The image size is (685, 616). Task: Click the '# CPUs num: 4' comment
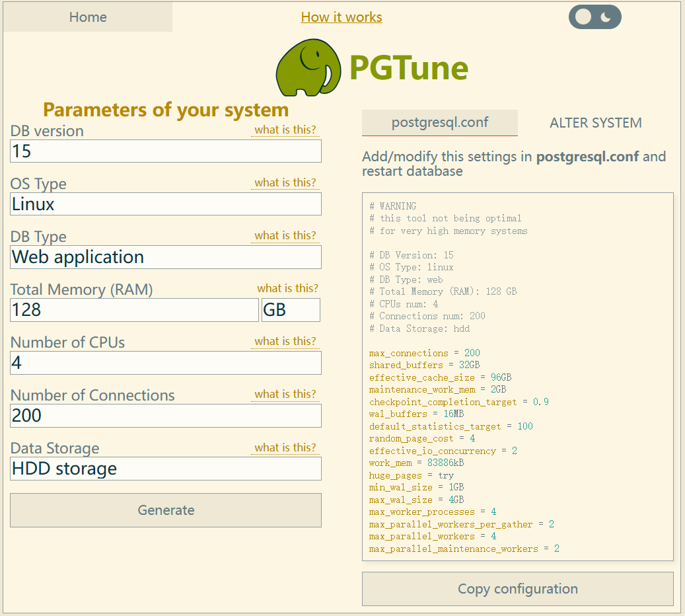pyautogui.click(x=404, y=304)
